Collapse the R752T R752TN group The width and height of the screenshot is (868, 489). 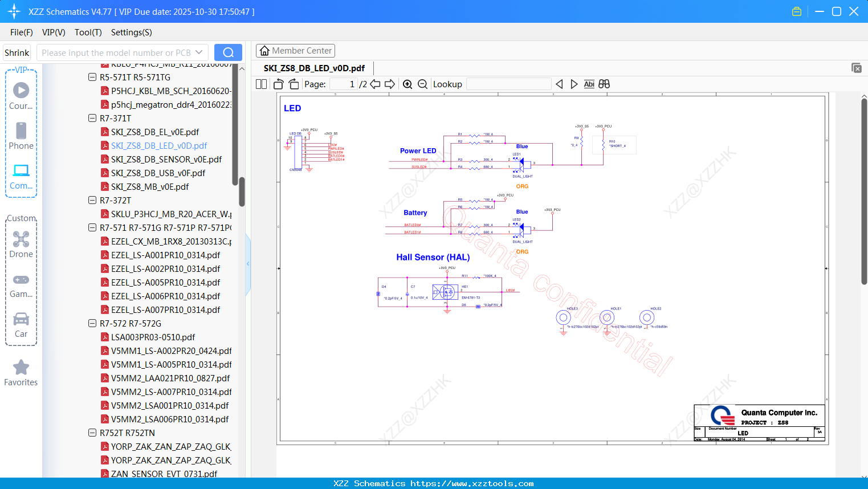click(92, 433)
